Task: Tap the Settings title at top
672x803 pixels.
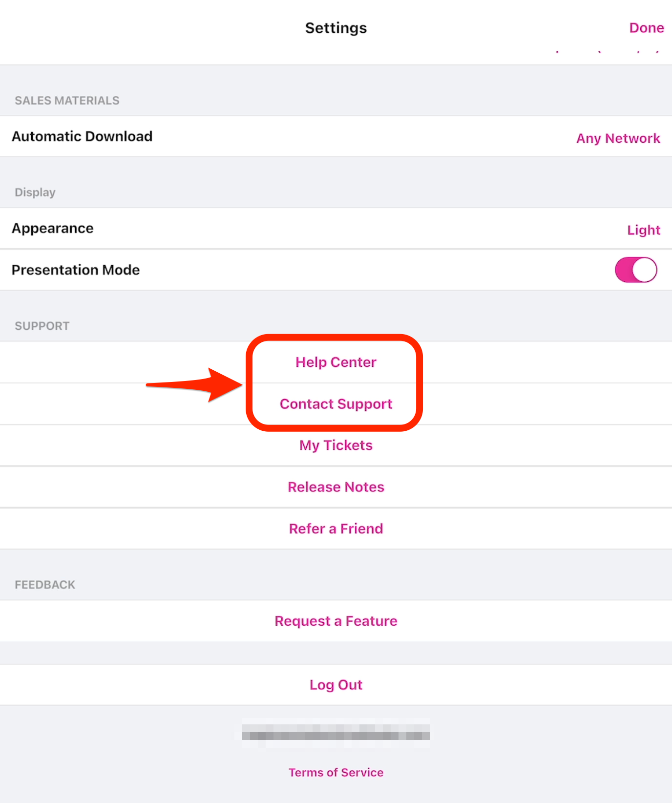Action: click(336, 28)
